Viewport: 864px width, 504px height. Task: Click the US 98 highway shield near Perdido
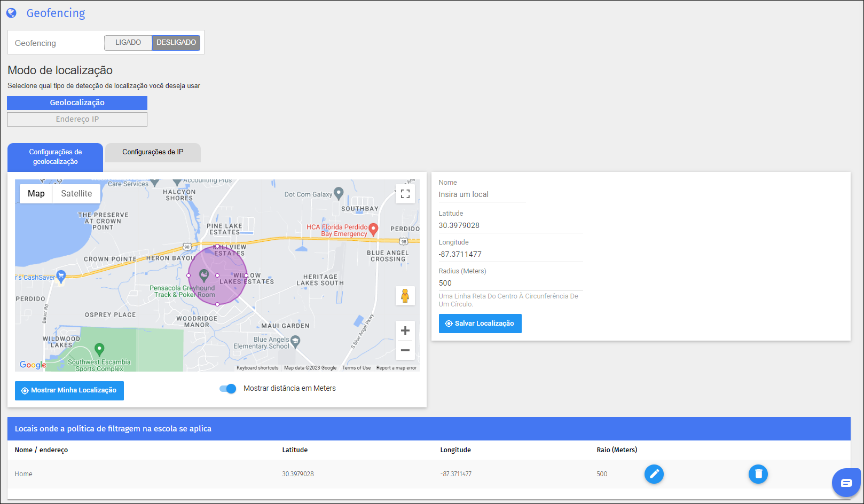(404, 242)
